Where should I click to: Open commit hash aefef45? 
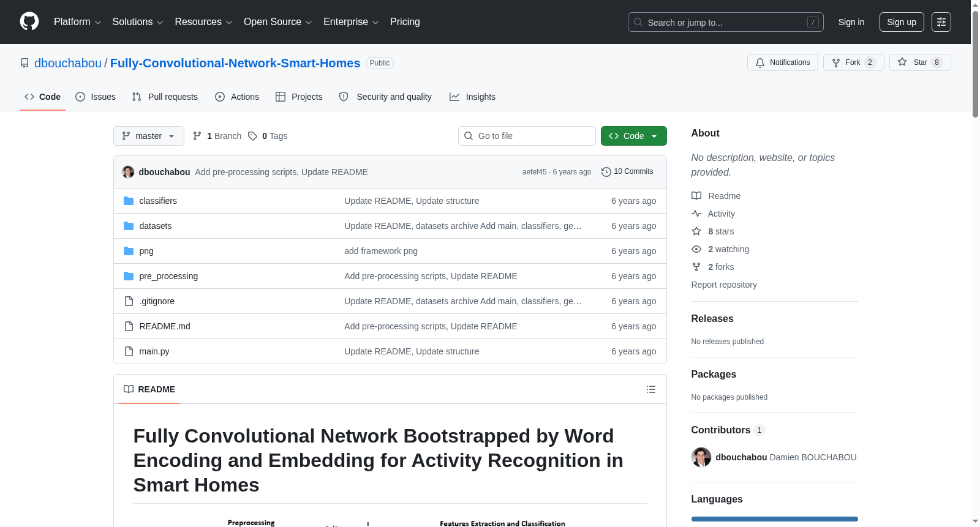535,172
